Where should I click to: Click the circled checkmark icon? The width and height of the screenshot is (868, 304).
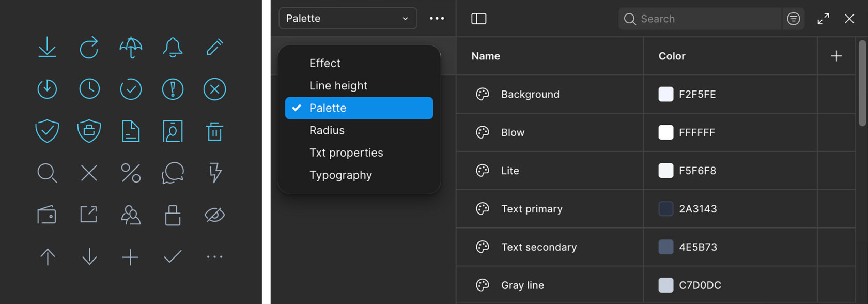tap(131, 89)
